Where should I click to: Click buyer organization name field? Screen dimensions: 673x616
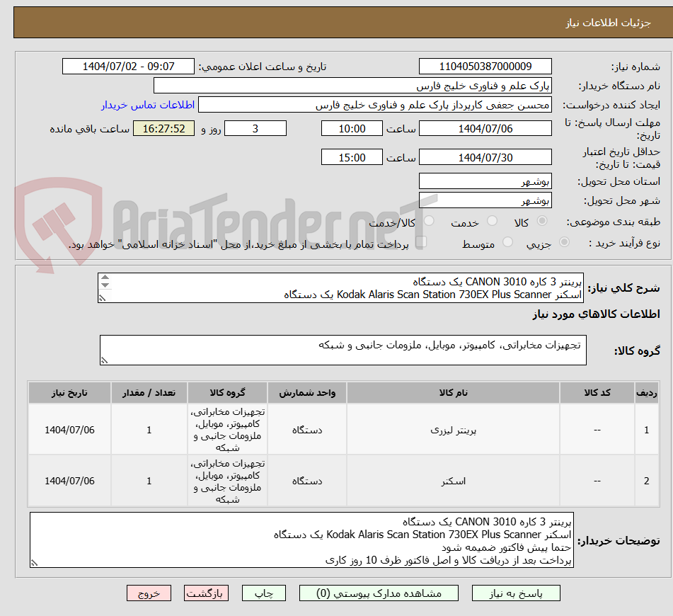point(352,86)
